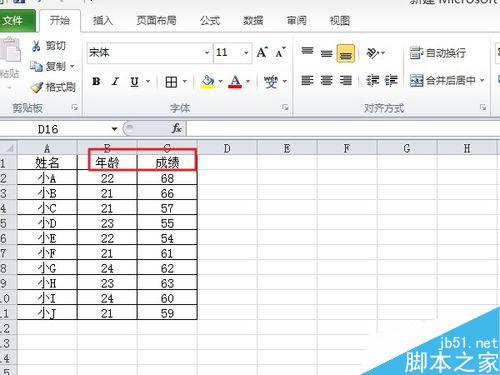Switch to the Home (开始) tab
This screenshot has width=500, height=375.
tap(60, 21)
